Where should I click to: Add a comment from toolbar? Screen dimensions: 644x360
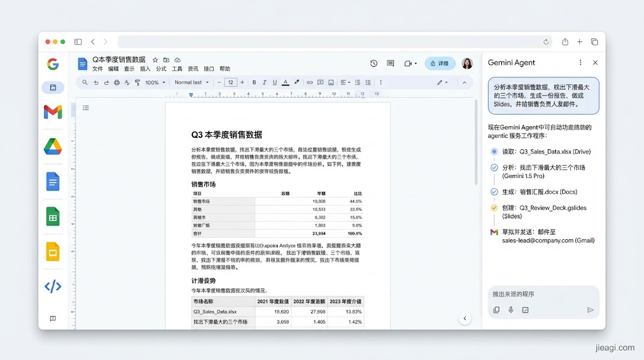coord(320,82)
